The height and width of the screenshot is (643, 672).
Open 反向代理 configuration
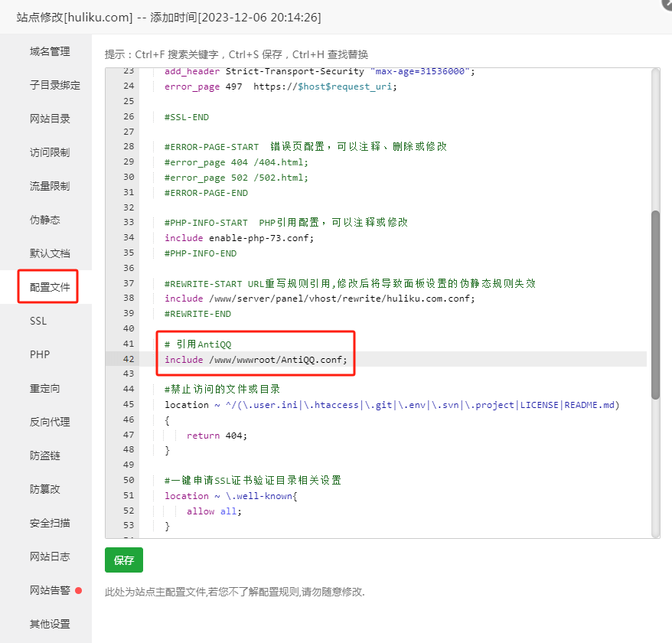pyautogui.click(x=50, y=422)
